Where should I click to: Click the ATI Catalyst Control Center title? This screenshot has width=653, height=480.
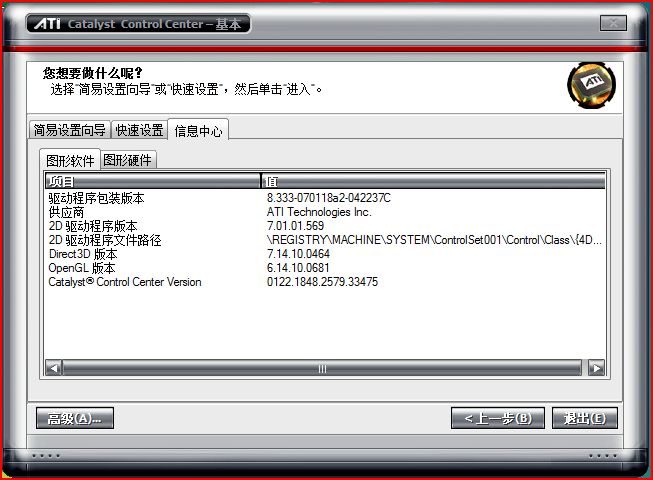(138, 24)
